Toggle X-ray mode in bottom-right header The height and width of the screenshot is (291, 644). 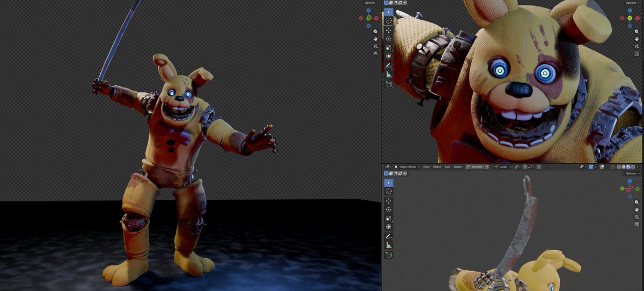(613, 167)
